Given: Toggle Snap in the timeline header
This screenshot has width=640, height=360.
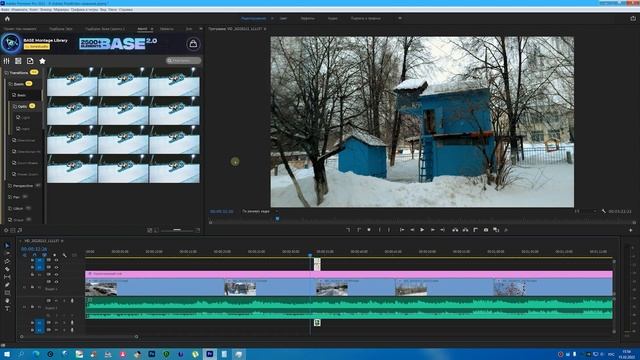Looking at the screenshot, I should tap(34, 255).
